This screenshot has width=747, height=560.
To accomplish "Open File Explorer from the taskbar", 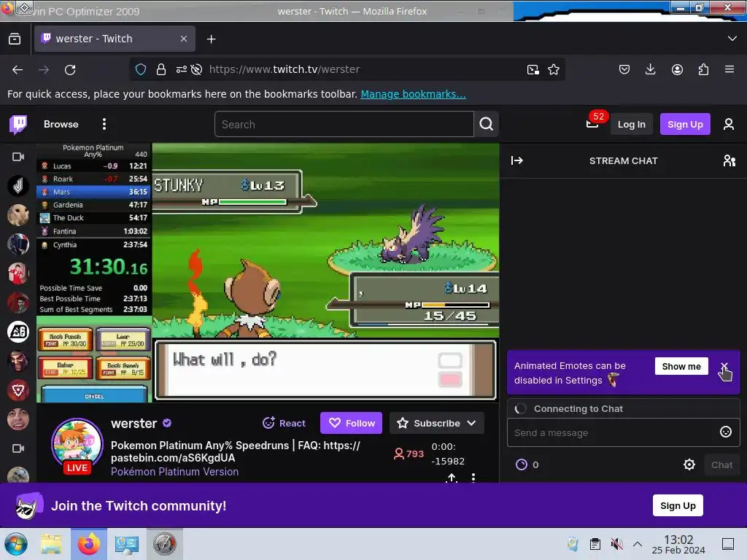I will [51, 544].
